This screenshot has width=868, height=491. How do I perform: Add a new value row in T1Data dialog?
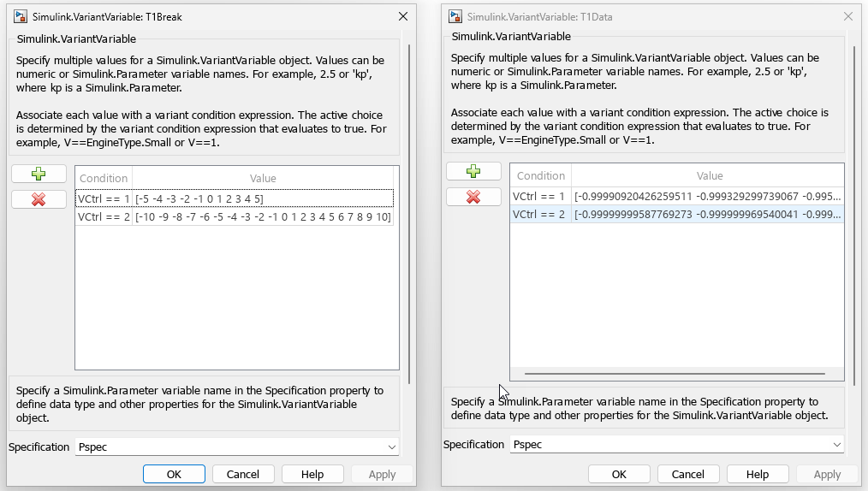coord(473,171)
